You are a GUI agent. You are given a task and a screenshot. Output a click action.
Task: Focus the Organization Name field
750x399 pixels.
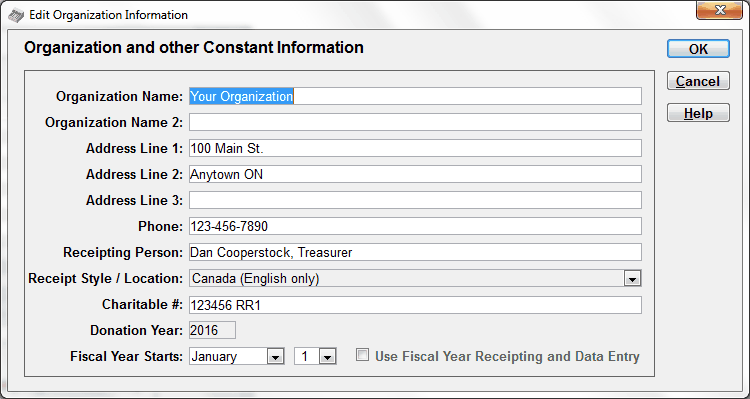point(415,96)
